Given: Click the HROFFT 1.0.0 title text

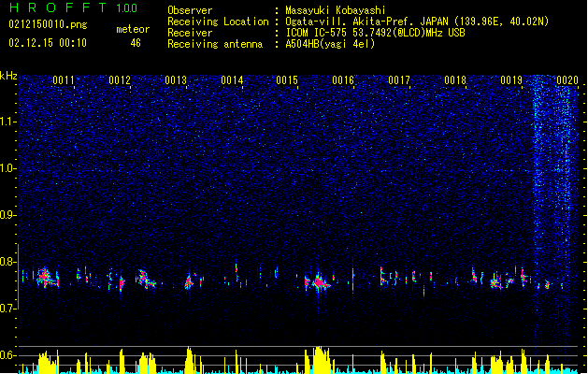Looking at the screenshot, I should point(73,7).
